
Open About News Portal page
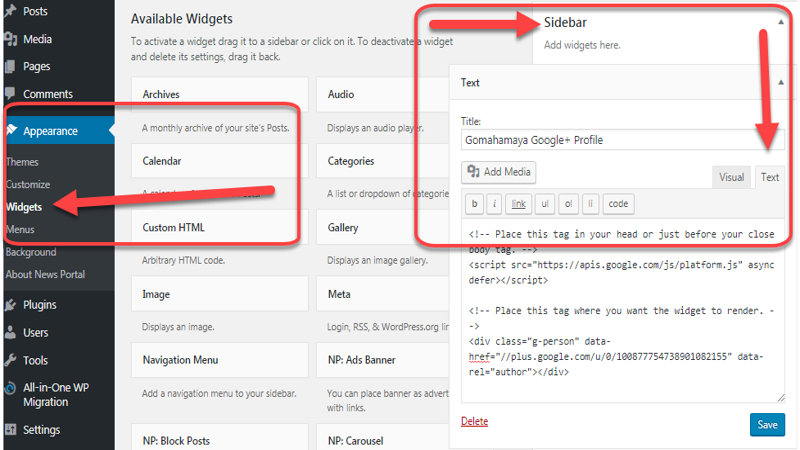coord(45,274)
